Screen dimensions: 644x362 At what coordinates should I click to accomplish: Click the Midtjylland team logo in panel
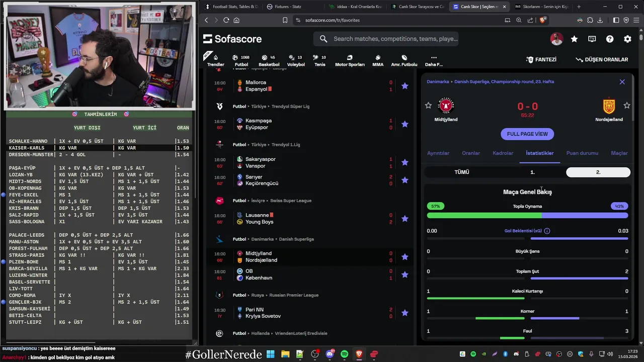point(446,106)
